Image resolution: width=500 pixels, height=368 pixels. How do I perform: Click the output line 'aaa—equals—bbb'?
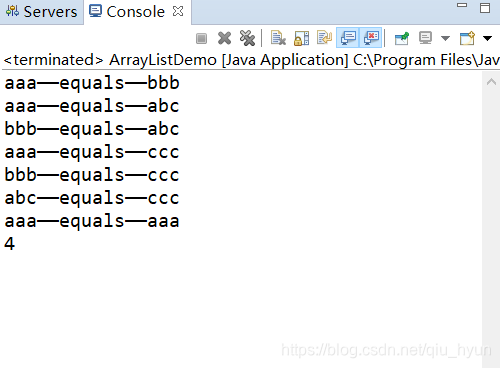[92, 83]
